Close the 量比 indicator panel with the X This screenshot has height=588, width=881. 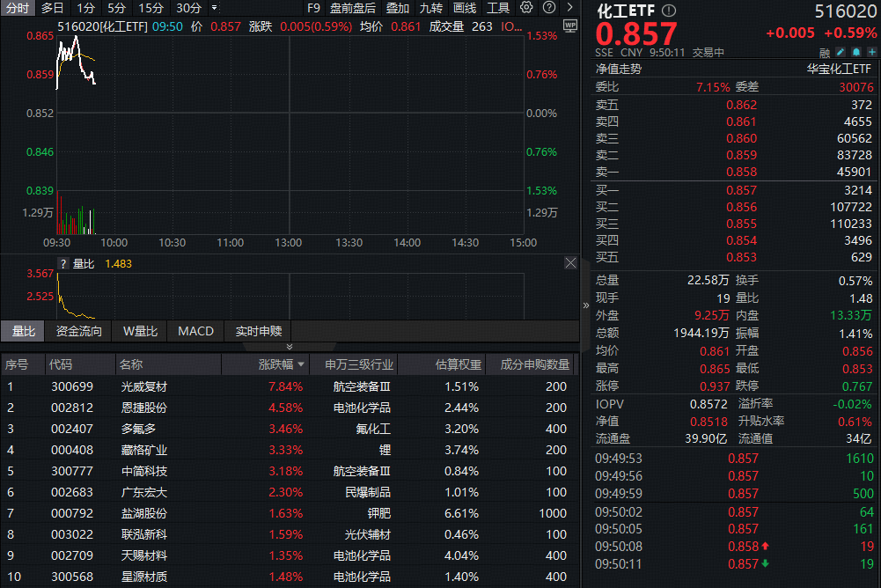tap(570, 262)
